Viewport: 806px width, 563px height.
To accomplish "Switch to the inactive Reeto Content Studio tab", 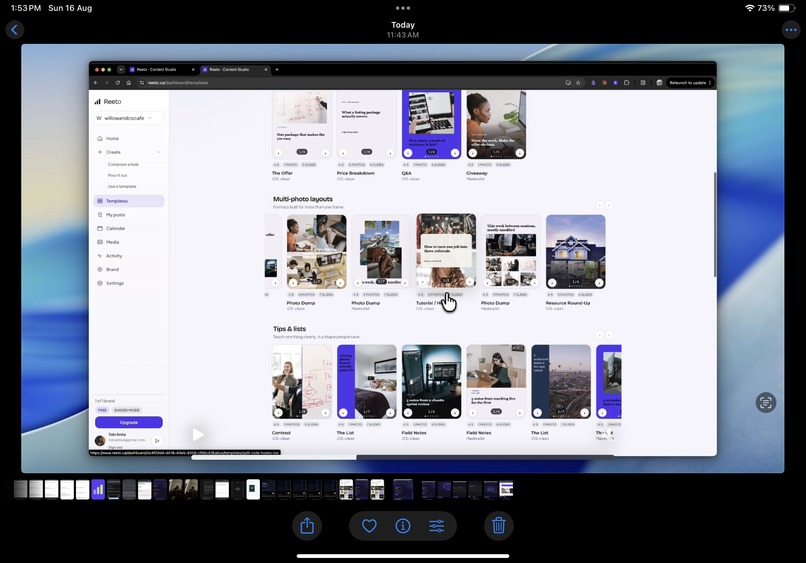I will [162, 69].
